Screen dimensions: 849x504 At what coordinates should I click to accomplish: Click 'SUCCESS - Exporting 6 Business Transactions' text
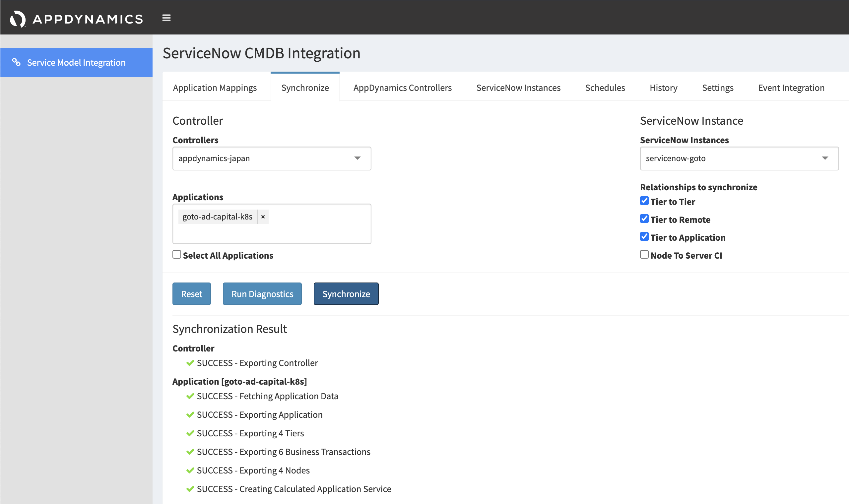click(284, 452)
